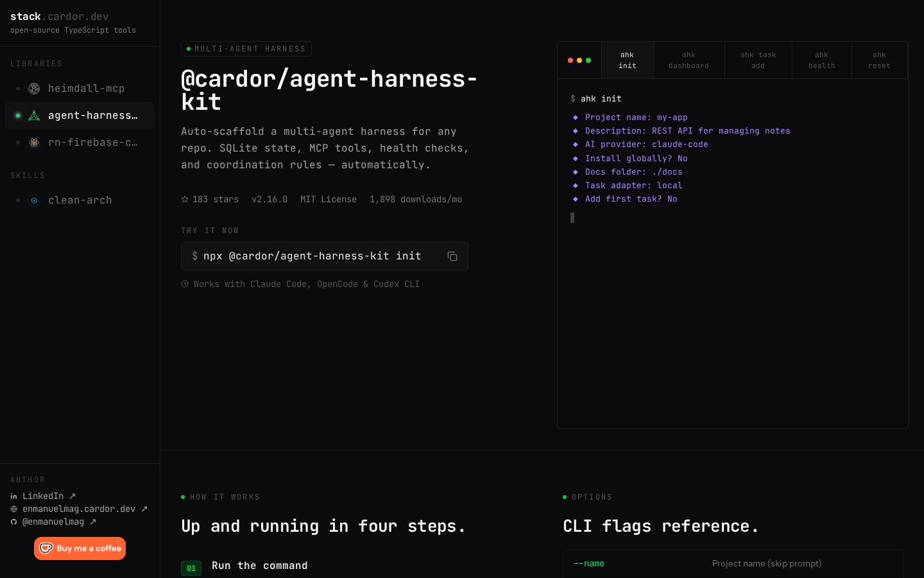Open the author's LinkedIn link
Image resolution: width=924 pixels, height=578 pixels.
[x=43, y=496]
